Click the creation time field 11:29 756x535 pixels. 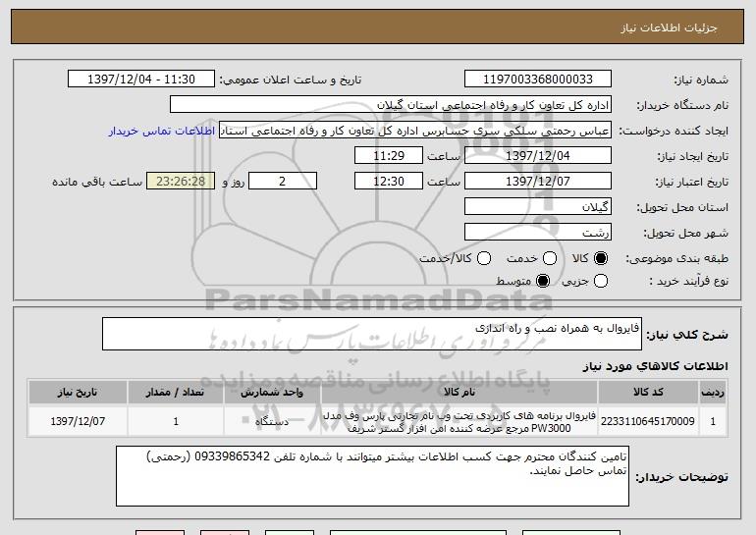point(389,156)
